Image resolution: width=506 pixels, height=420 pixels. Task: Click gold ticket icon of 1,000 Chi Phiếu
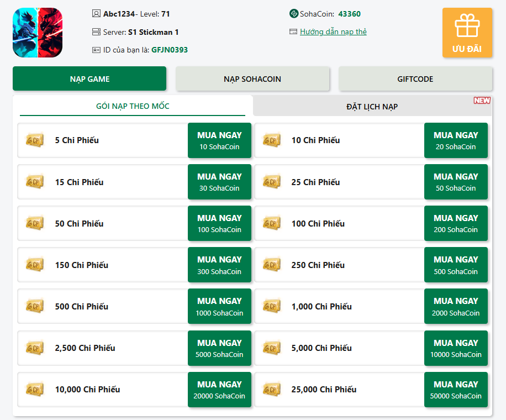[271, 306]
